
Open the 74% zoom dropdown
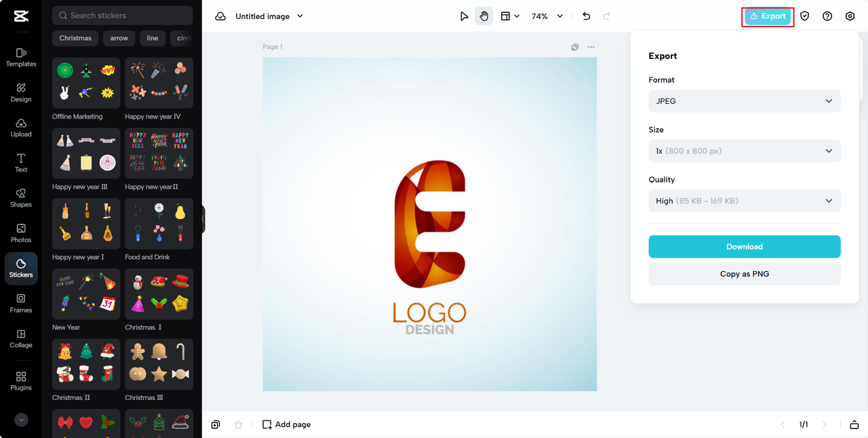pos(547,16)
